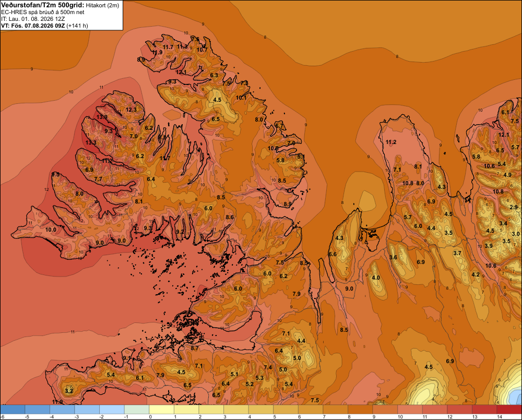The height and width of the screenshot is (420, 522).
Task: Click the temperature value '3.4'
Action: 503,223
